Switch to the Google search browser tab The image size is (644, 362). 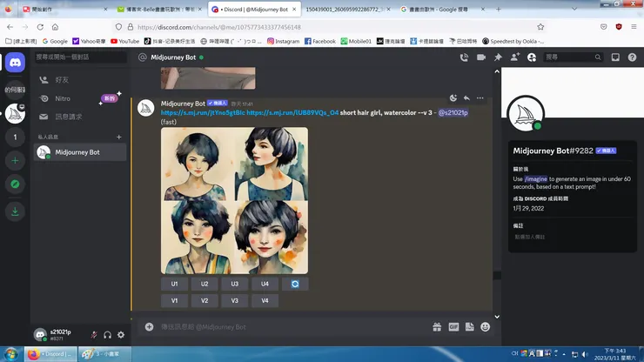coord(443,9)
